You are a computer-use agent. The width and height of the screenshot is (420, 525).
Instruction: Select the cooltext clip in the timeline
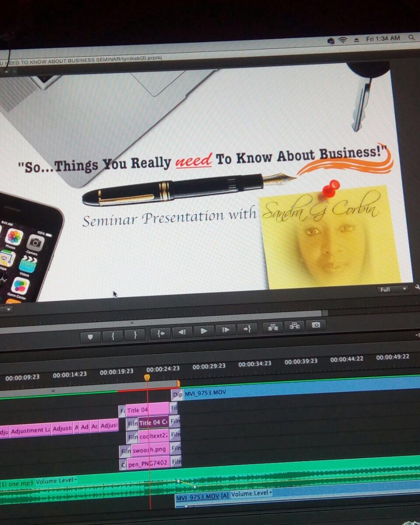coord(154,435)
